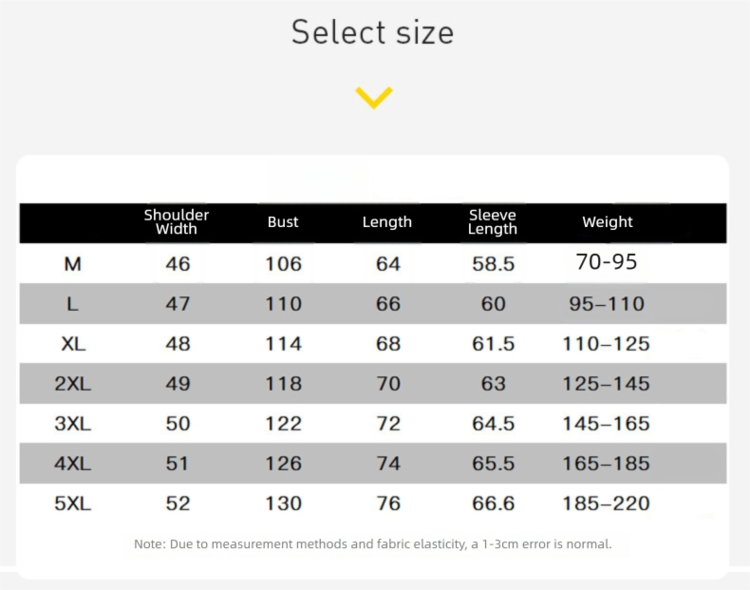Click the 185–220 weight value
This screenshot has width=750, height=590.
(607, 504)
